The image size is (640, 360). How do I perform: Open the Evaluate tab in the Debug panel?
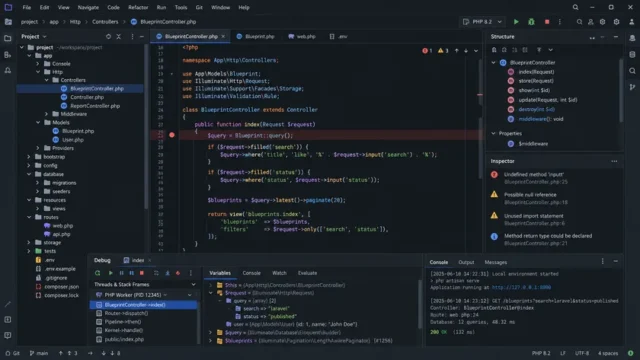(x=307, y=273)
